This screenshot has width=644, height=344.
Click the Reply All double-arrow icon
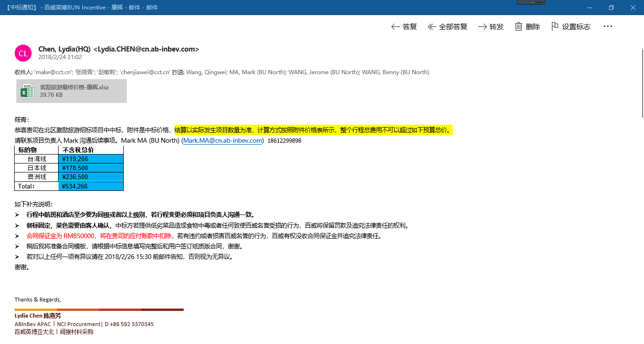pos(432,27)
